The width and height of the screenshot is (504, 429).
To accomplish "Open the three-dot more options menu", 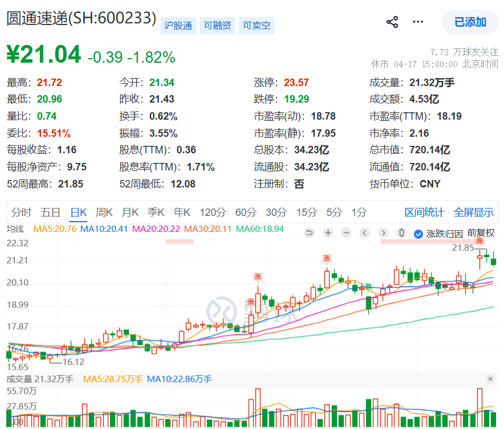I will point(418,22).
